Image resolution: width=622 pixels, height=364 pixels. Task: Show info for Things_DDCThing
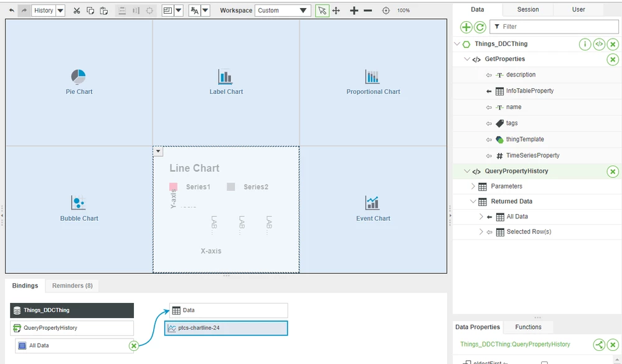tap(585, 44)
